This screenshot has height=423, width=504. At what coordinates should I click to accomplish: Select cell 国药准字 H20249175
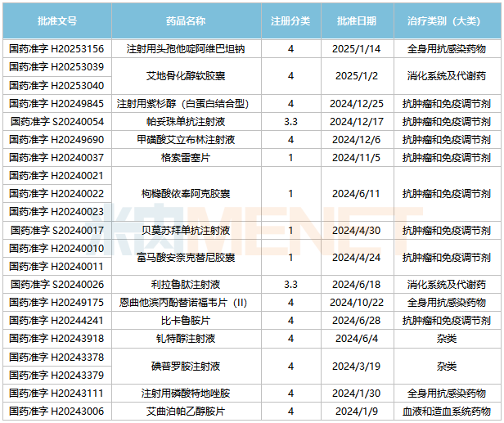pos(56,302)
